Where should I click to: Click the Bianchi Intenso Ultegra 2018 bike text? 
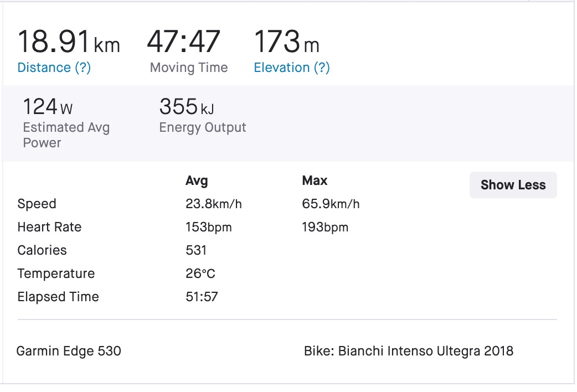tap(426, 351)
